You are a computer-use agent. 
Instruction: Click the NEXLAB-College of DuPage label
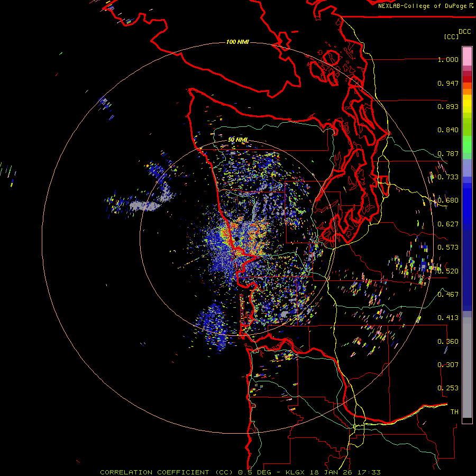point(423,6)
